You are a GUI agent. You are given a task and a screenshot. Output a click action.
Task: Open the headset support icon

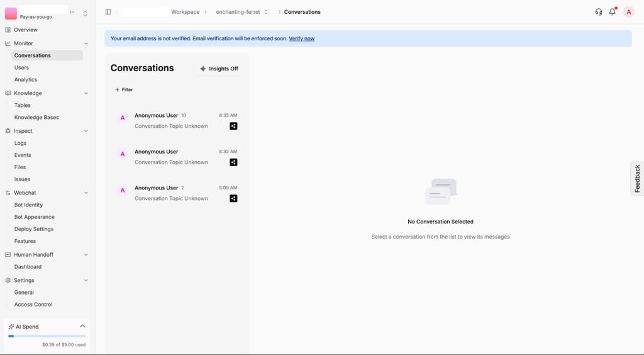coord(599,12)
